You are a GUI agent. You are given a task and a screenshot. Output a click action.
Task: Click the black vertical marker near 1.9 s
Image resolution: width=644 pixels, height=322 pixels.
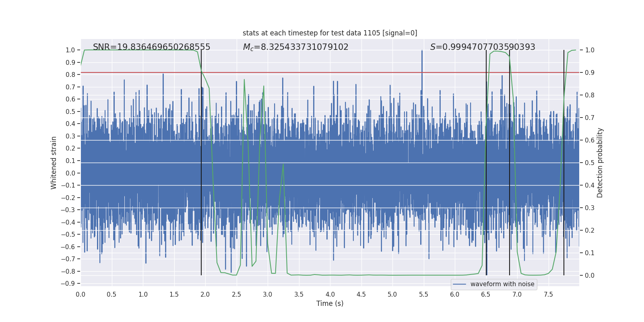coord(201,161)
